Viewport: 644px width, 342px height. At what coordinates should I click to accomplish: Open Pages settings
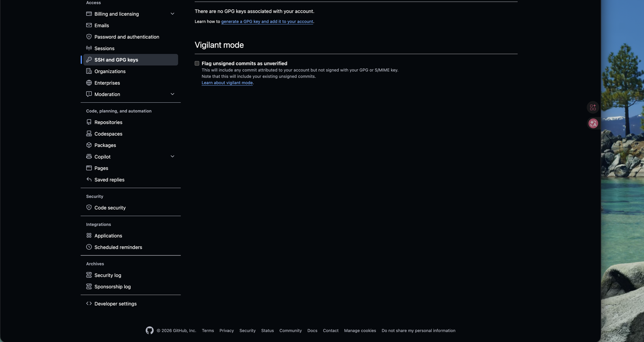(x=131, y=168)
